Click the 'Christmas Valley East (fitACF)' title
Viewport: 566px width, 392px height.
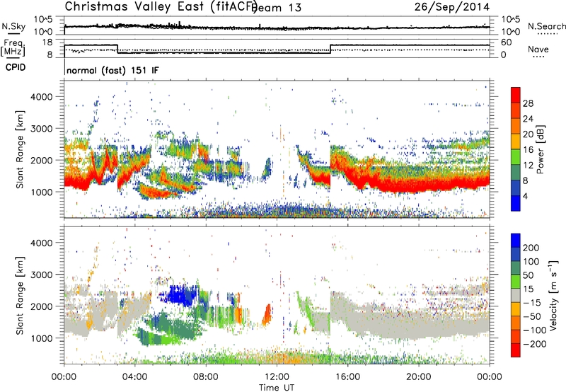tap(161, 6)
